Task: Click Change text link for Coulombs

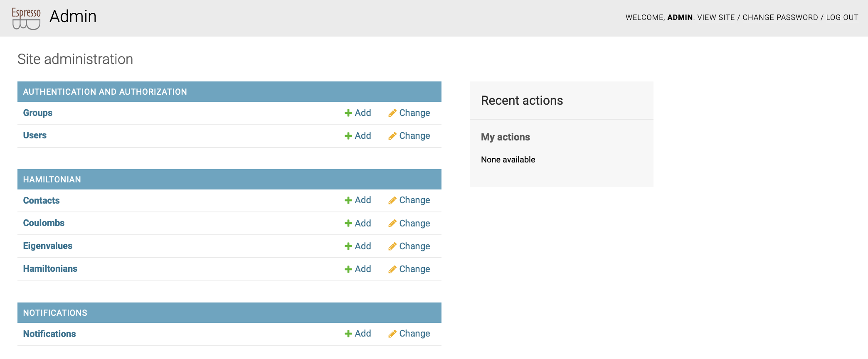Action: pyautogui.click(x=414, y=224)
